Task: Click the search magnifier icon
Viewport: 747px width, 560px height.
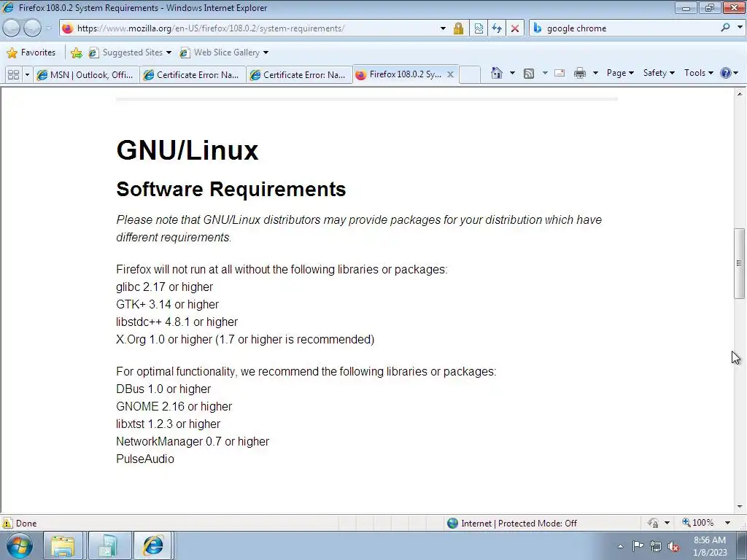Action: tap(725, 28)
